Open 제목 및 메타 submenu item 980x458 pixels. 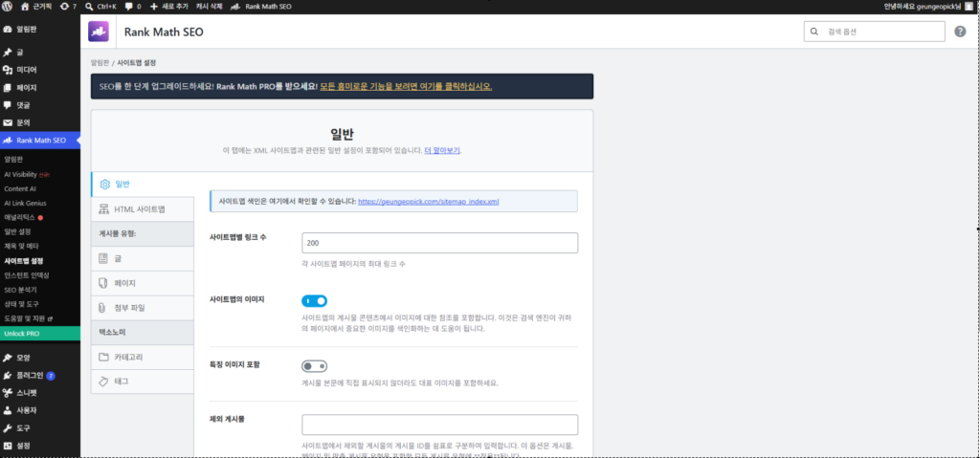(x=21, y=246)
